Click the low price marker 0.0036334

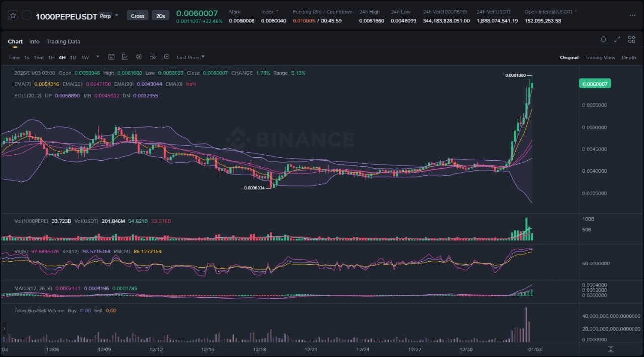(254, 188)
